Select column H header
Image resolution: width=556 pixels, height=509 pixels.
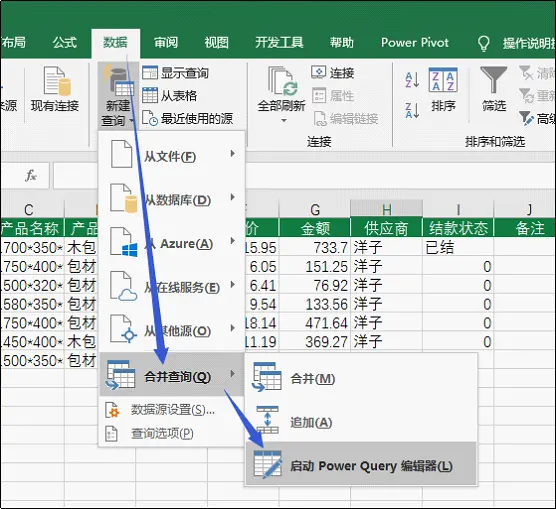387,209
